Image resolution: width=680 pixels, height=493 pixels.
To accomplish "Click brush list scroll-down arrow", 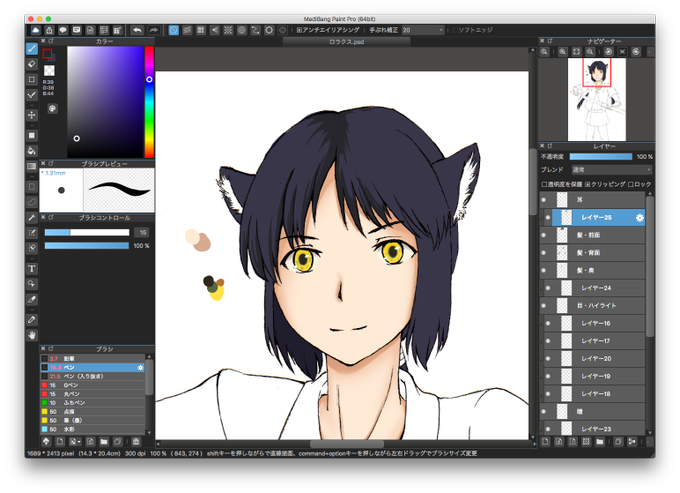I will click(149, 433).
